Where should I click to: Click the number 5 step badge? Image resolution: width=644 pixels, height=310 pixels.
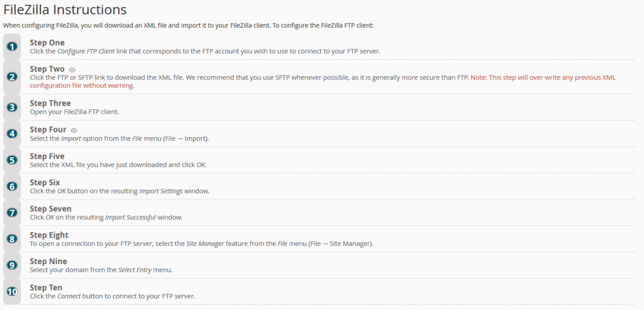pyautogui.click(x=13, y=160)
